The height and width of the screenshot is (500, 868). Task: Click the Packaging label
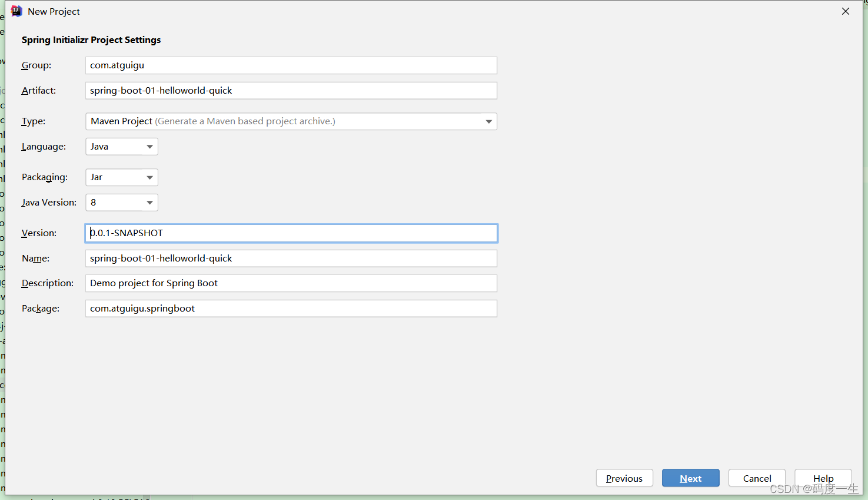(45, 177)
